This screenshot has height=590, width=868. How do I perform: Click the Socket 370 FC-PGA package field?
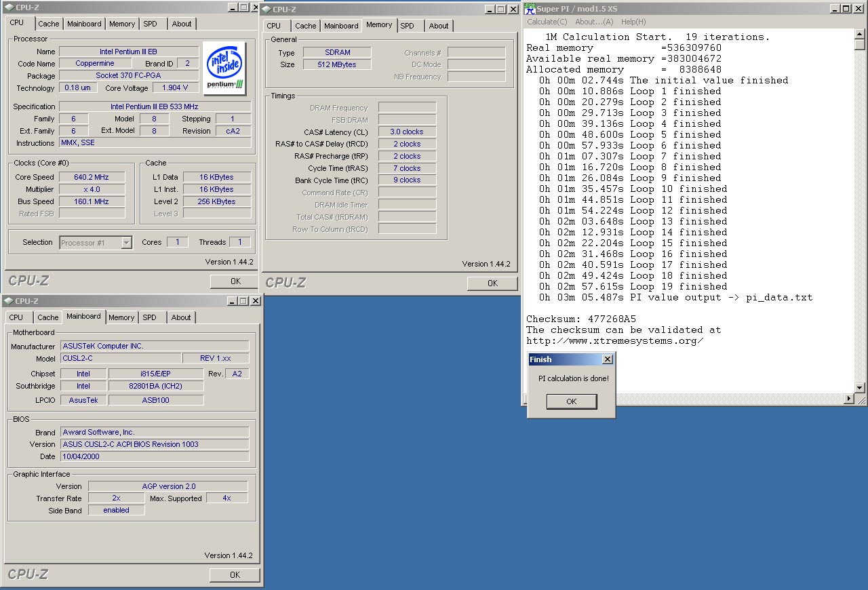tap(129, 76)
